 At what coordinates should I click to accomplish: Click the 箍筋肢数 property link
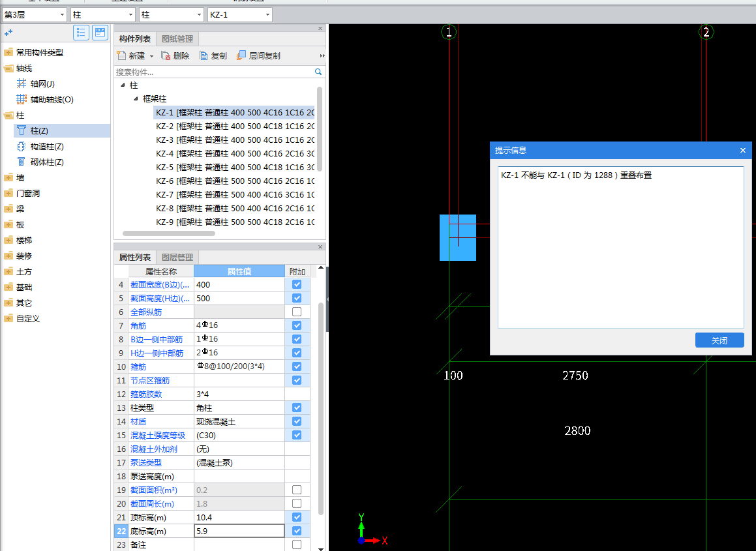click(146, 395)
